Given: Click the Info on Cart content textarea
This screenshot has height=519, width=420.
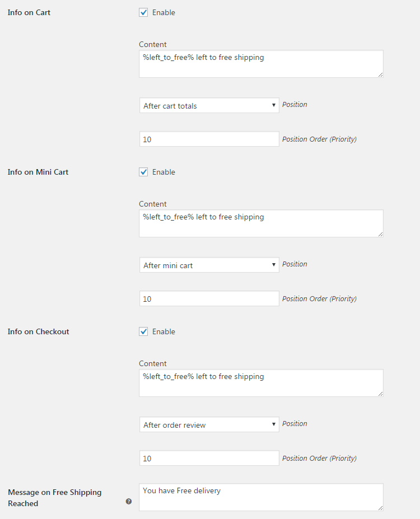Looking at the screenshot, I should click(x=261, y=64).
